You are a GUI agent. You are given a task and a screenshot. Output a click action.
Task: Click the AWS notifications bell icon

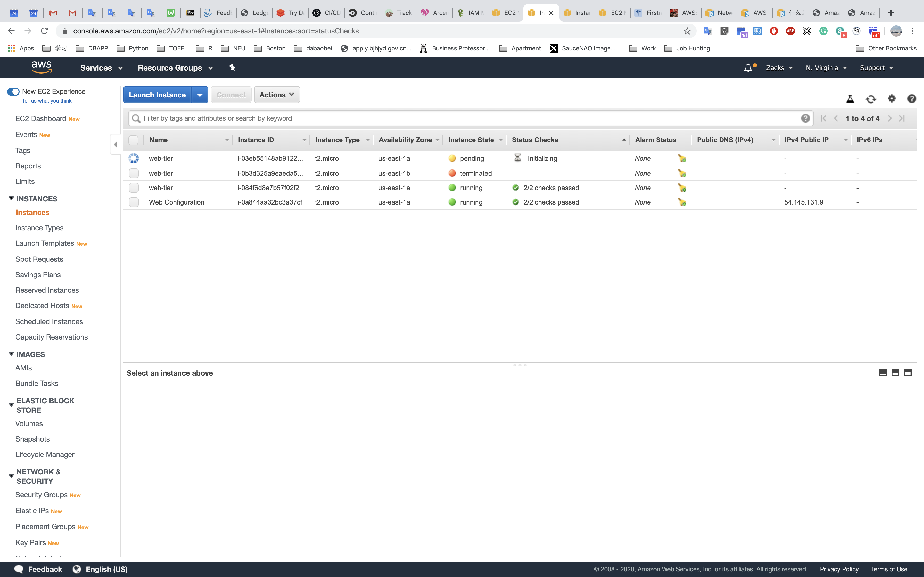[x=748, y=68]
